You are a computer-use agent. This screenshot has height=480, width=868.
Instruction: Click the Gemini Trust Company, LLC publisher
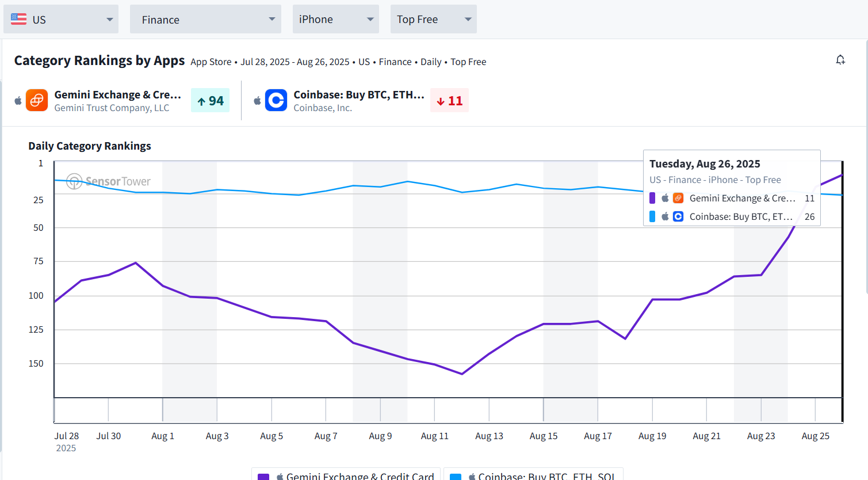pos(112,108)
